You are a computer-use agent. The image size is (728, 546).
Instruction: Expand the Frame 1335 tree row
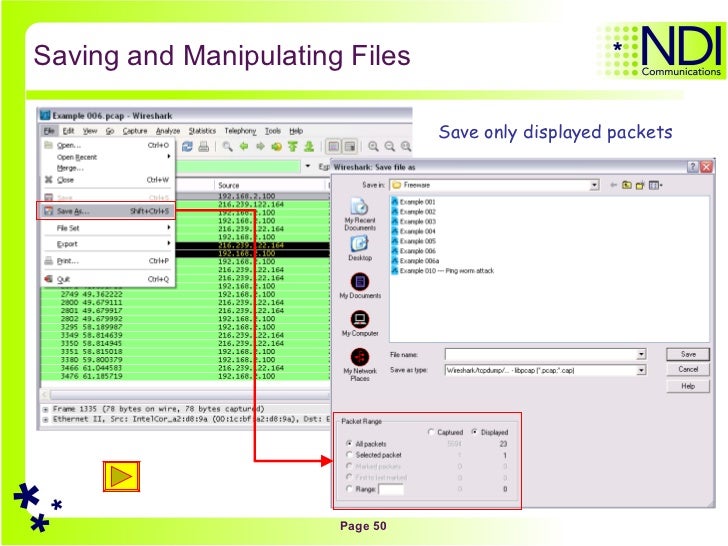point(46,410)
